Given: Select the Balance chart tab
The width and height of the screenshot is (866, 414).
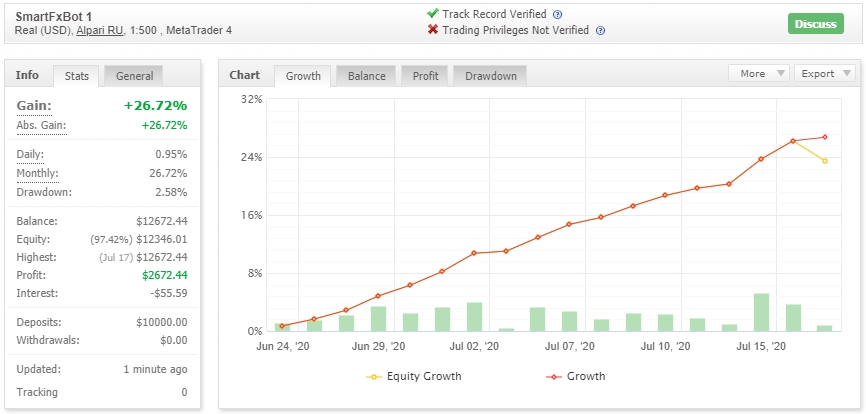Looking at the screenshot, I should (366, 76).
